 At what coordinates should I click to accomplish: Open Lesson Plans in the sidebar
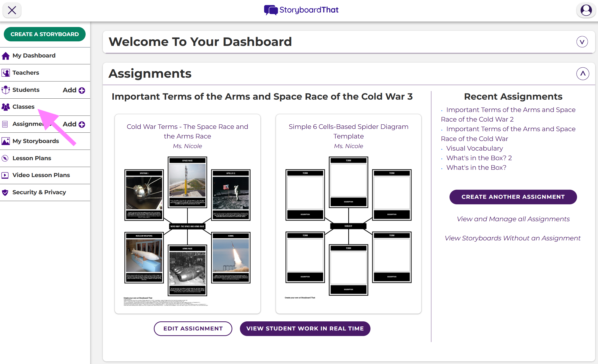pos(32,158)
